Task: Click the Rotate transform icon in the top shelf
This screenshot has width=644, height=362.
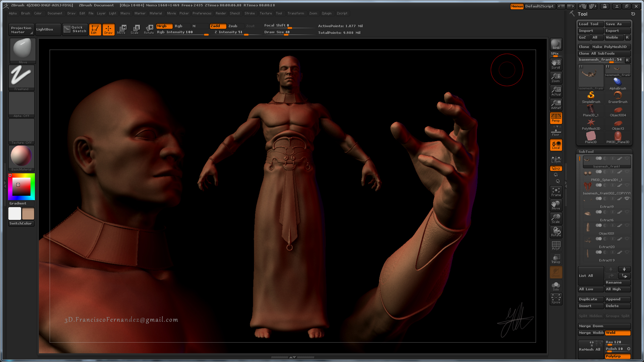Action: coord(149,29)
